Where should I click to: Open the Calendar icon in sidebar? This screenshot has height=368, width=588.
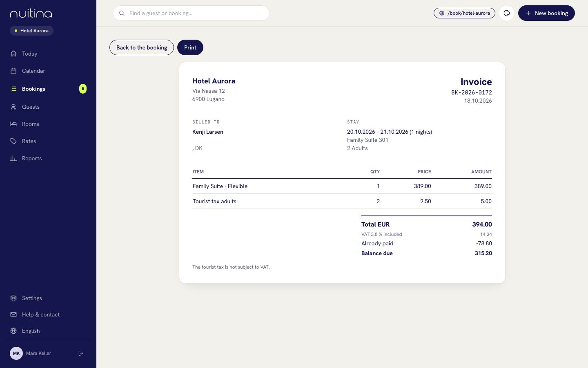(x=13, y=71)
